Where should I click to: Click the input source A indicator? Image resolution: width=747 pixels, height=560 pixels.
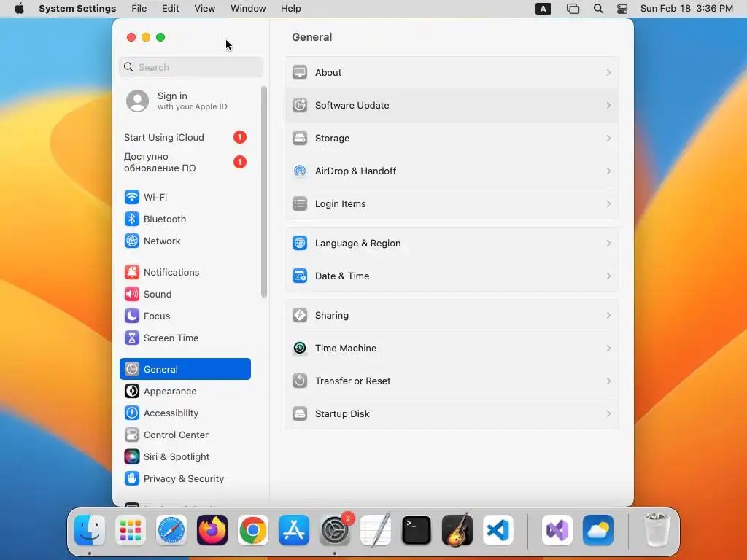[x=543, y=9]
